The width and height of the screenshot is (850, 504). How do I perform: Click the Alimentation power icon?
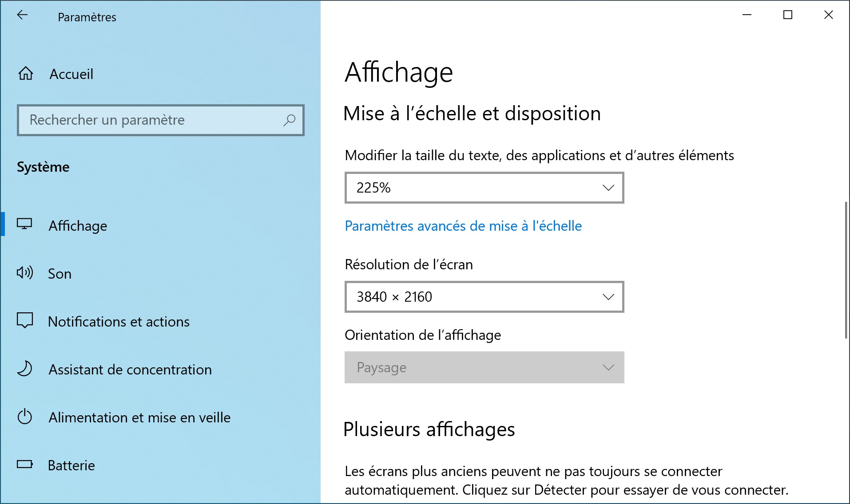pos(24,417)
